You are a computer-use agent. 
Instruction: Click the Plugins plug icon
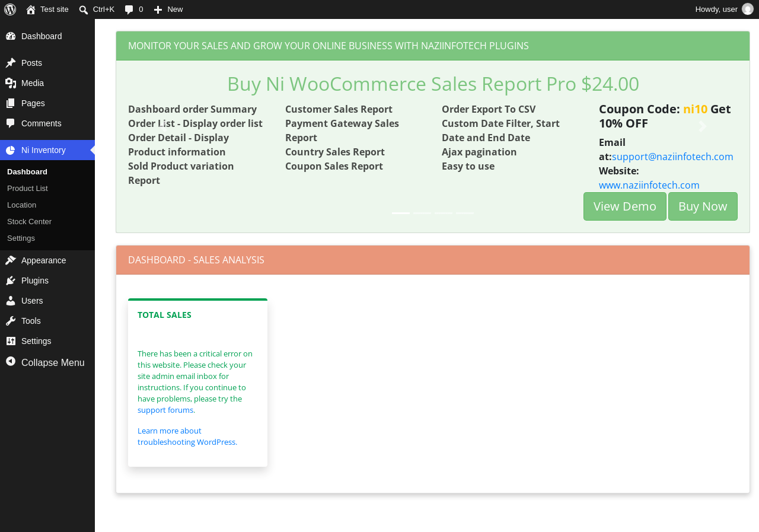[11, 281]
